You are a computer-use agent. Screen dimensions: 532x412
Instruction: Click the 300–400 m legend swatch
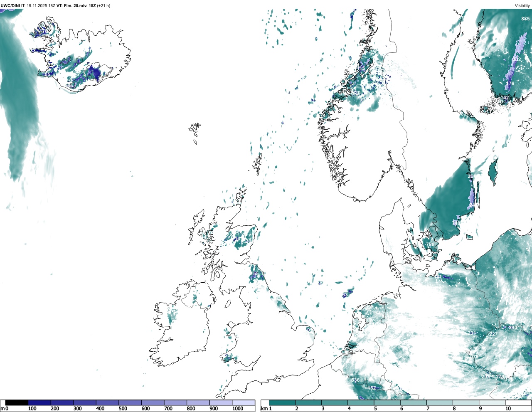pos(85,402)
